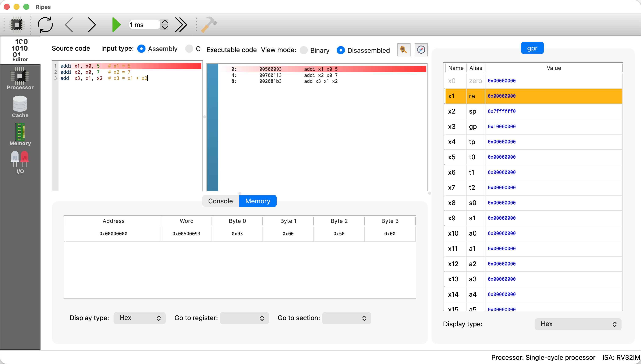The width and height of the screenshot is (641, 364).
Task: Click memory byte 0x50 cell
Action: coord(339,234)
